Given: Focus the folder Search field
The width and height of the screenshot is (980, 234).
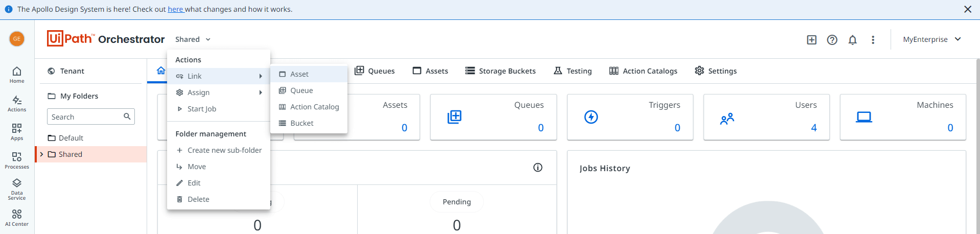Looking at the screenshot, I should [x=91, y=116].
